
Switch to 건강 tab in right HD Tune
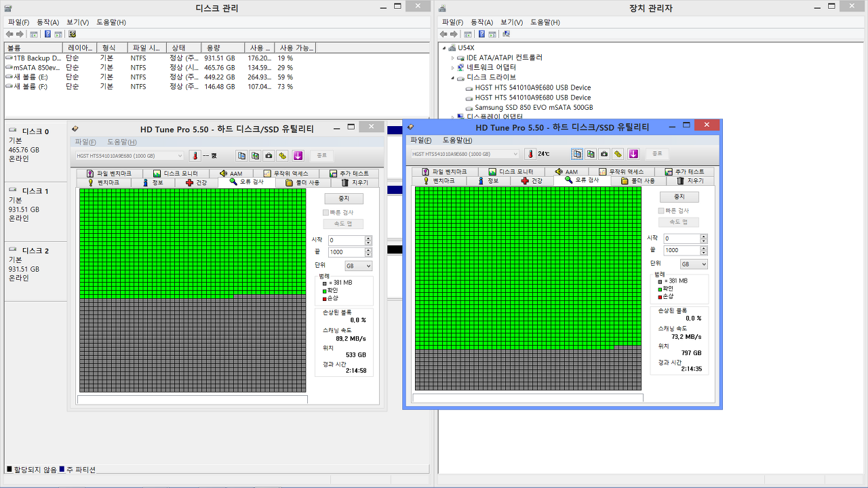[532, 181]
